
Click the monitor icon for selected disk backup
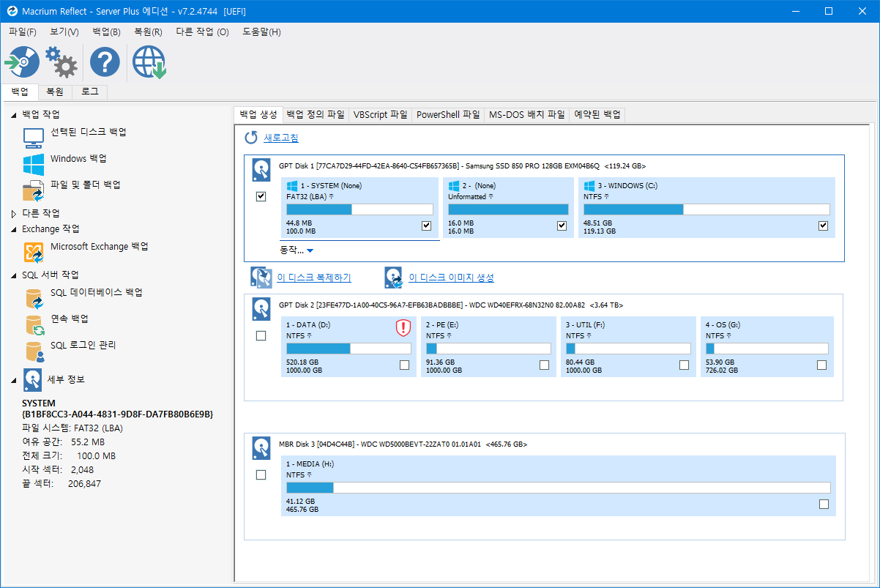pyautogui.click(x=34, y=137)
